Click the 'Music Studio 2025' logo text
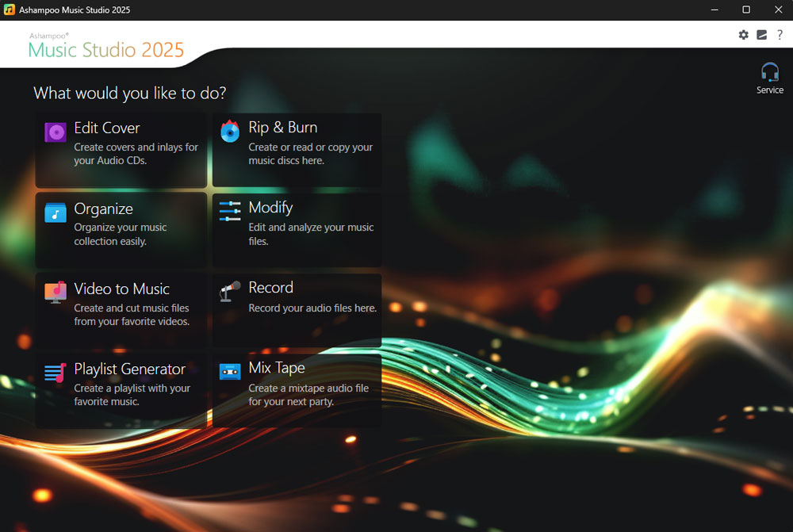This screenshot has height=532, width=793. click(x=105, y=50)
